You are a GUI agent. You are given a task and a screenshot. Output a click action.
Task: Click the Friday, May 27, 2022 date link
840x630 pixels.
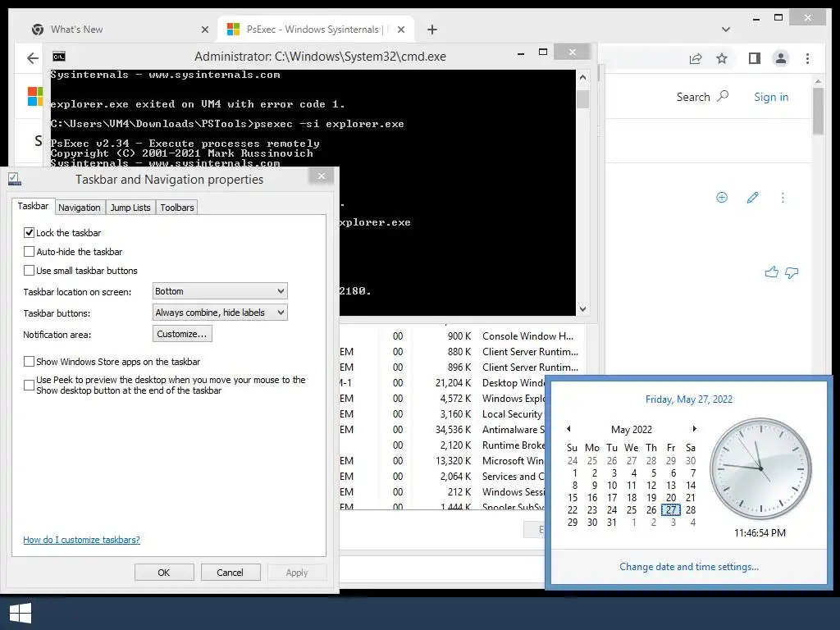[x=688, y=399]
